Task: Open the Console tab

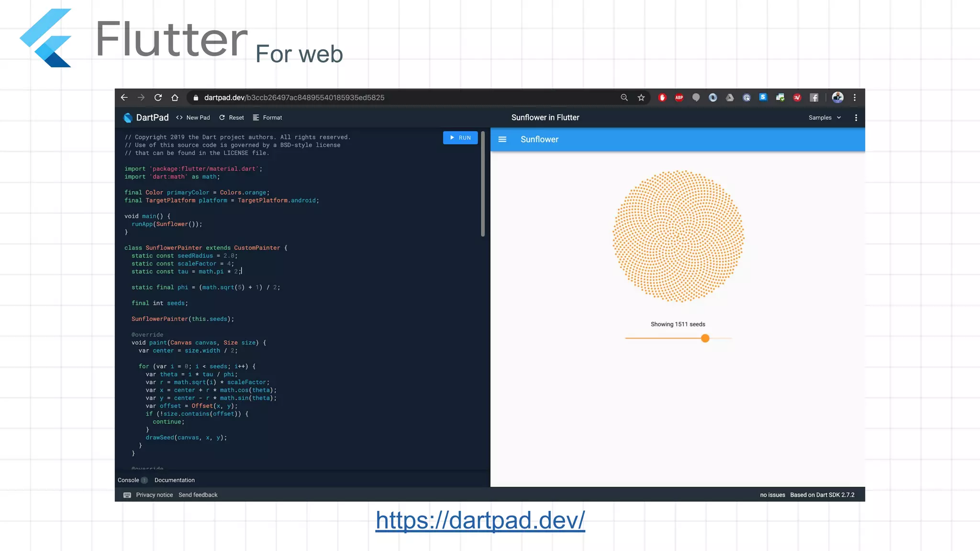Action: tap(128, 480)
